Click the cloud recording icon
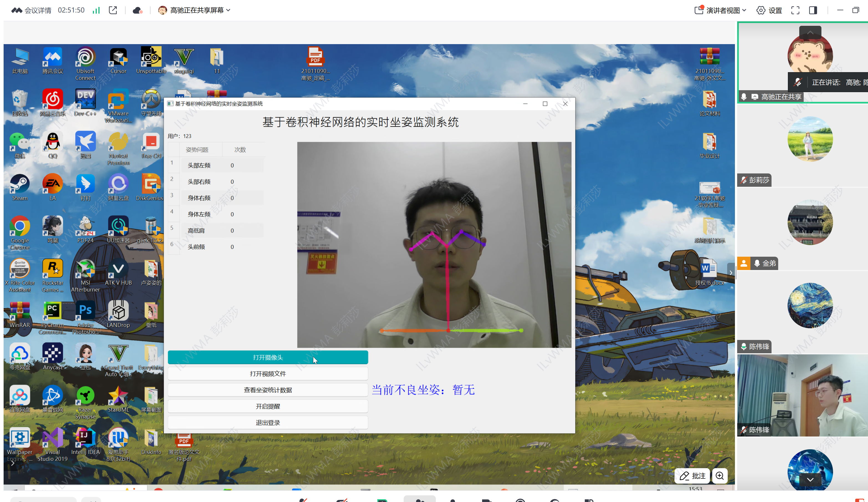 click(x=138, y=10)
